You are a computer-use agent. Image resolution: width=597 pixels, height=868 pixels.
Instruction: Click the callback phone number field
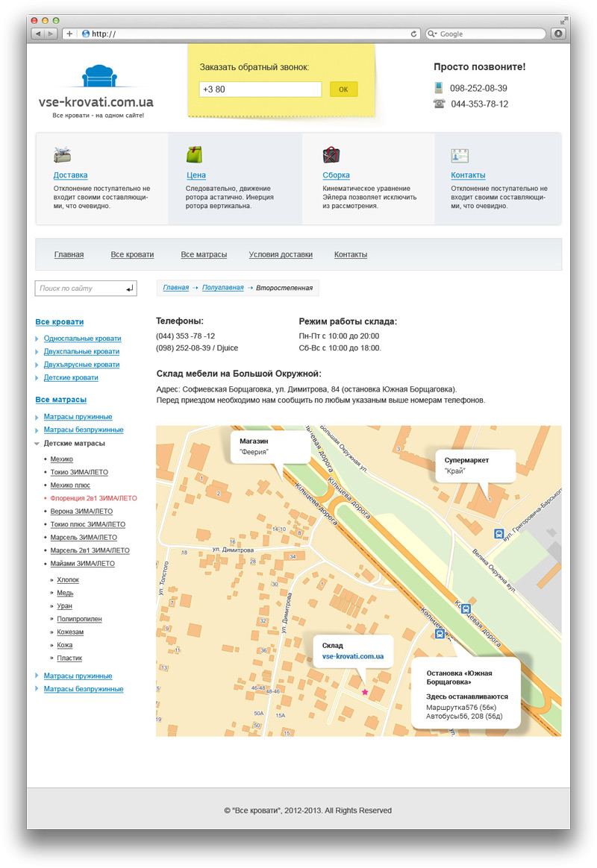260,89
